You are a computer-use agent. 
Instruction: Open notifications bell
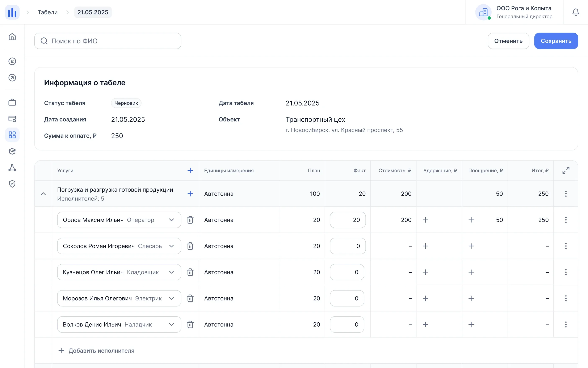tap(575, 12)
